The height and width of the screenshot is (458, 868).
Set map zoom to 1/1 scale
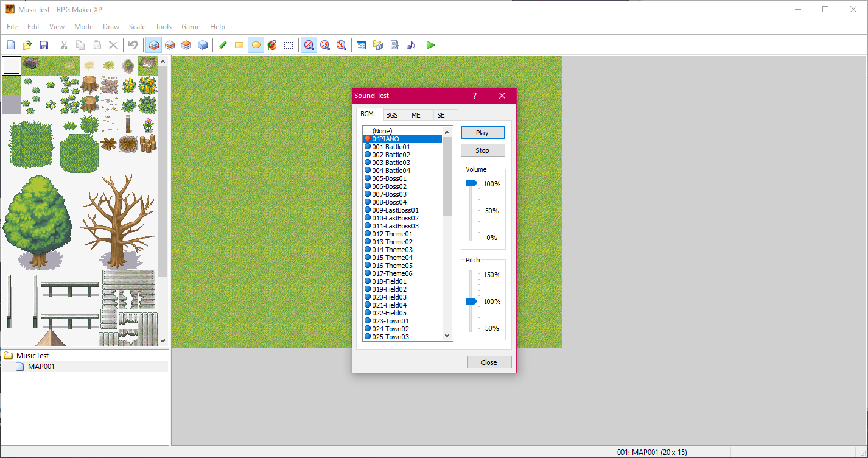tap(309, 45)
